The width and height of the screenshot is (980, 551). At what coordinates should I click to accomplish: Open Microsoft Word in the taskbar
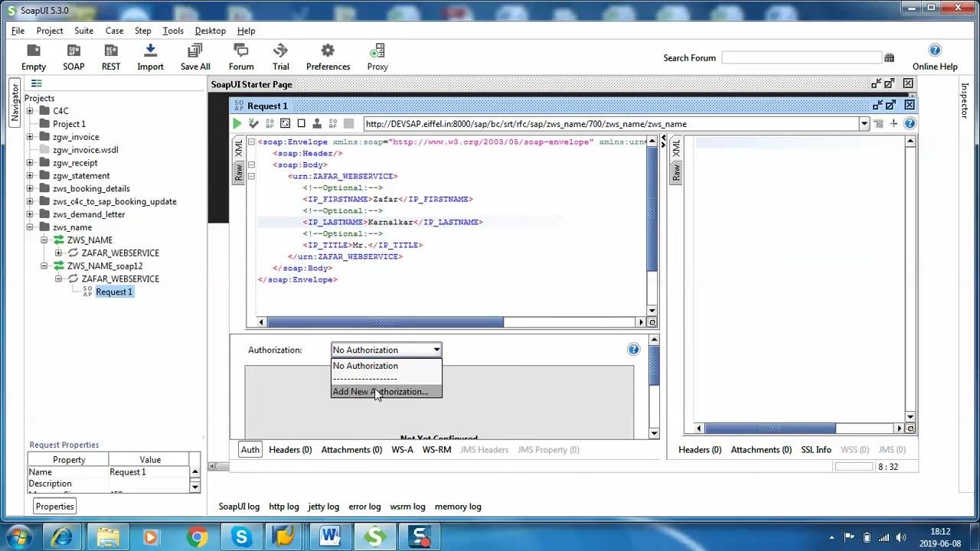(x=330, y=537)
